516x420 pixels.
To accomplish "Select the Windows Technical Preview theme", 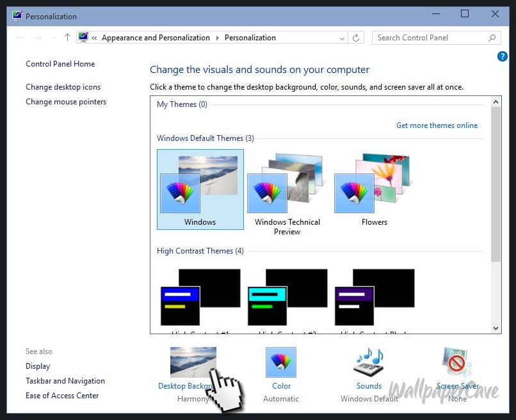I will [x=287, y=194].
